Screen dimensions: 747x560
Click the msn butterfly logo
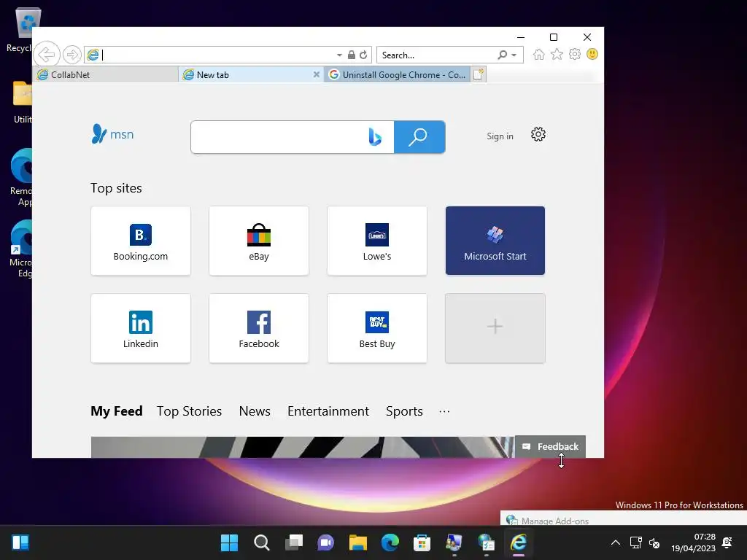tap(112, 134)
